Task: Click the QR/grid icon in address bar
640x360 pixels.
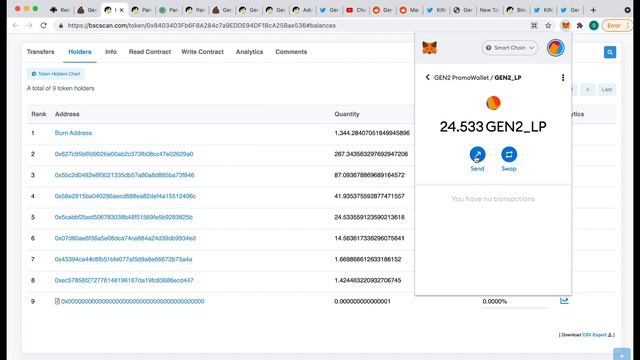Action: [x=534, y=25]
